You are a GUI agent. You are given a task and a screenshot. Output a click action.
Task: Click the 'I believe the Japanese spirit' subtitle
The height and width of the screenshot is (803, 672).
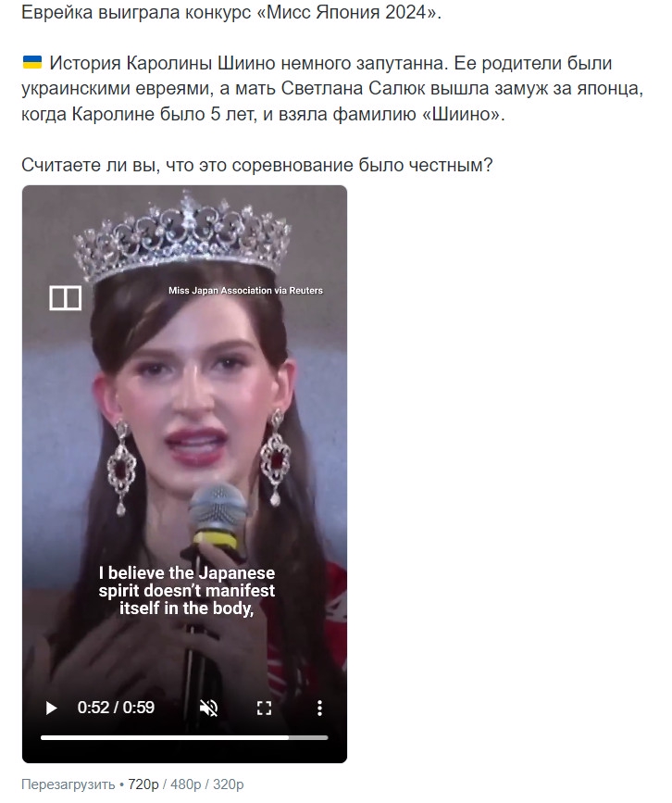(x=187, y=590)
